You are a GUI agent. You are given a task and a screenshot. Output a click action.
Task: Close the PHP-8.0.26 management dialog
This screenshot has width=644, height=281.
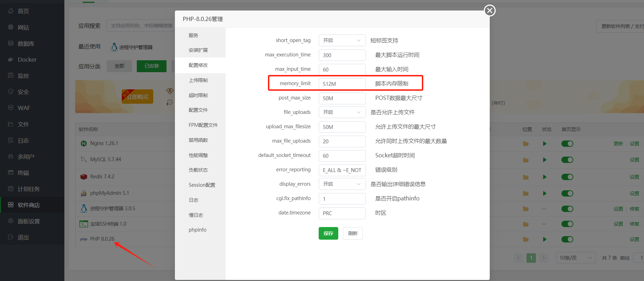click(x=489, y=11)
